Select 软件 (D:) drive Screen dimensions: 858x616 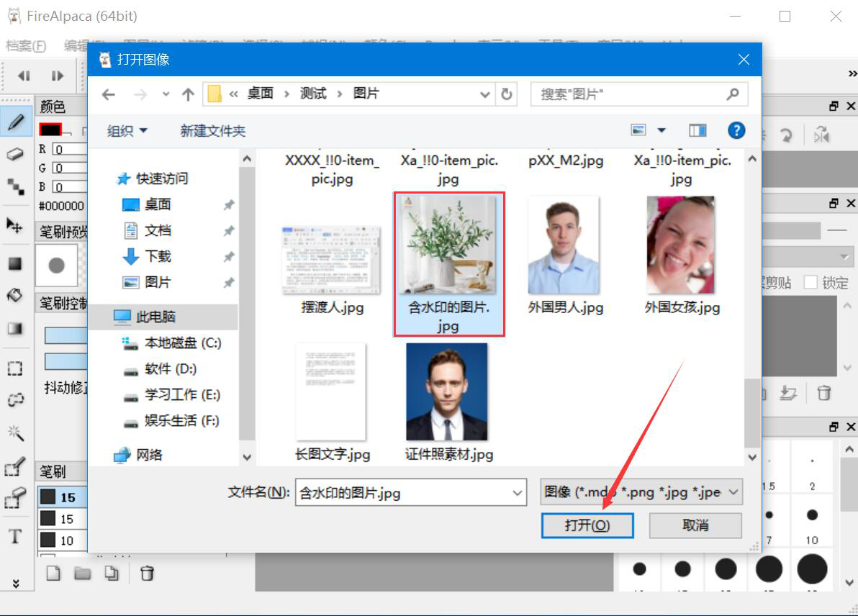point(160,368)
